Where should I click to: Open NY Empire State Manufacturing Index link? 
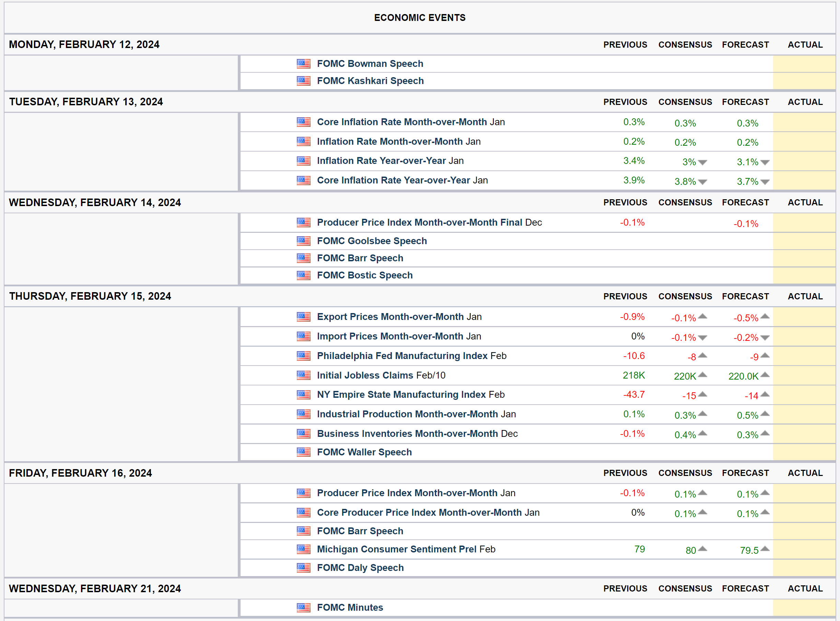pos(401,394)
